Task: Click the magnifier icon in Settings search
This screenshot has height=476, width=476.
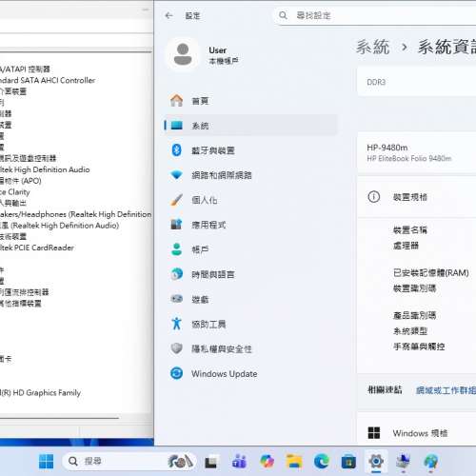Action: pyautogui.click(x=283, y=15)
